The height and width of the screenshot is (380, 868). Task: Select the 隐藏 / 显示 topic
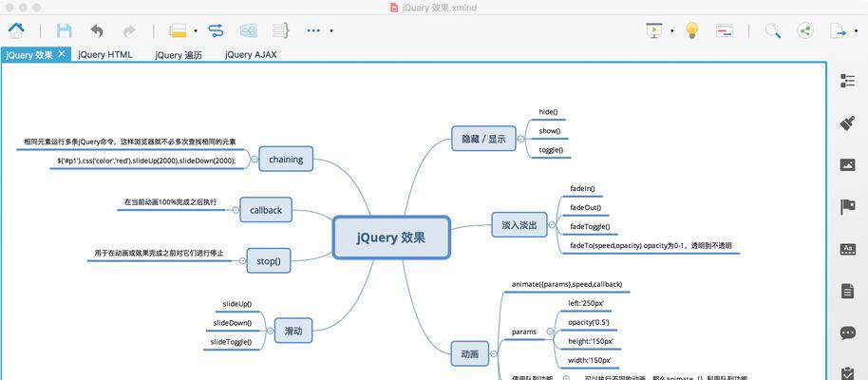click(483, 139)
